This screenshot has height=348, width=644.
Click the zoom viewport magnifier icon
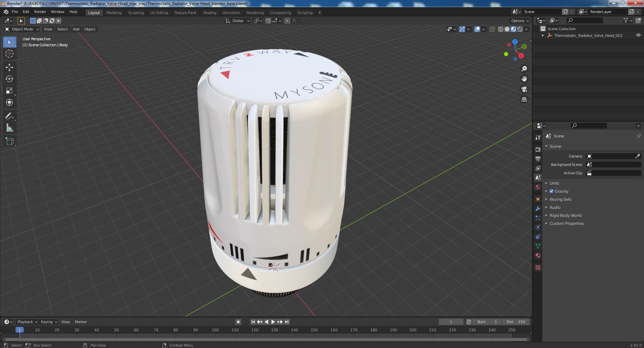(524, 69)
